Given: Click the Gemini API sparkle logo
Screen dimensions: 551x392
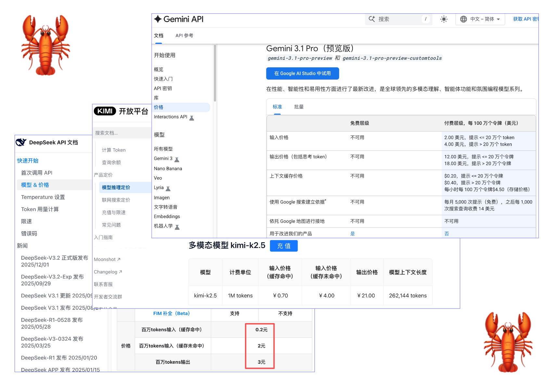Looking at the screenshot, I should coord(158,19).
